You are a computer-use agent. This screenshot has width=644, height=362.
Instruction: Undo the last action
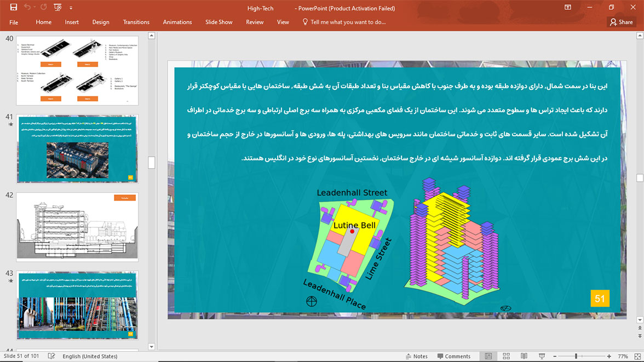[27, 7]
